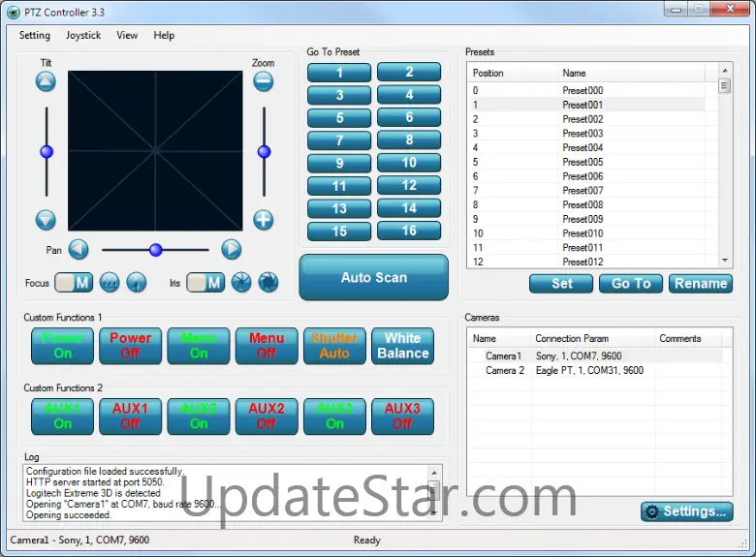Click Menu Off custom function
The width and height of the screenshot is (756, 557).
click(x=267, y=346)
